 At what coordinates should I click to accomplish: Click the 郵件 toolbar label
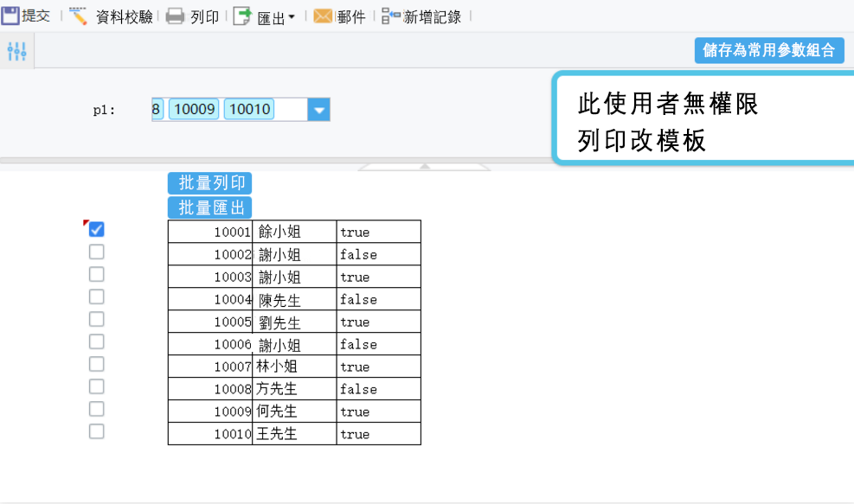point(351,17)
